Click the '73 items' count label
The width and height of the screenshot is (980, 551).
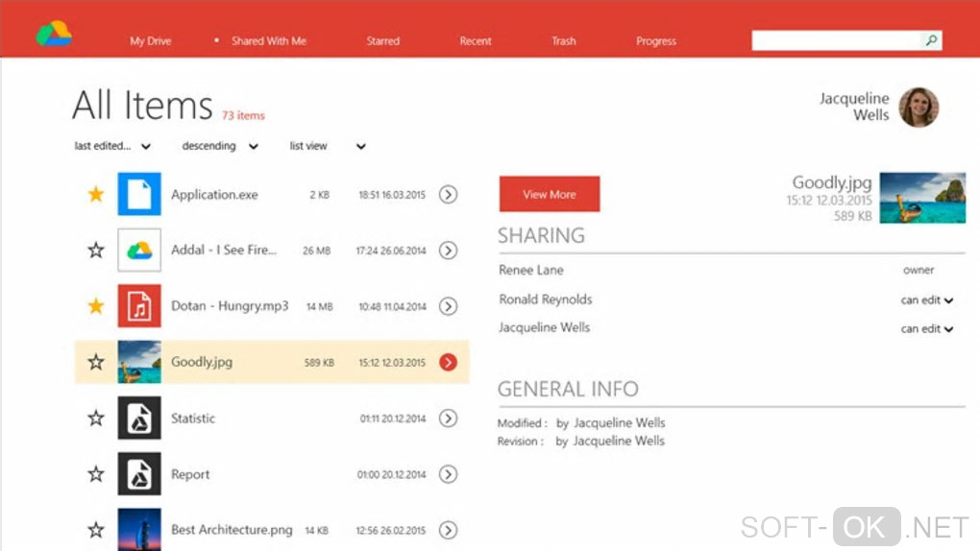click(x=243, y=115)
